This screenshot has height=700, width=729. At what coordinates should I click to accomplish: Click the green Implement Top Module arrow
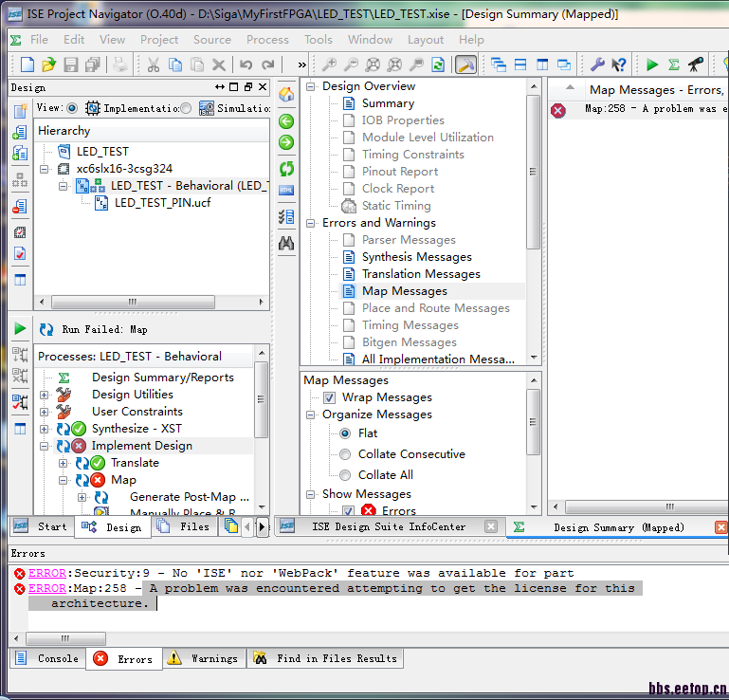[x=652, y=64]
